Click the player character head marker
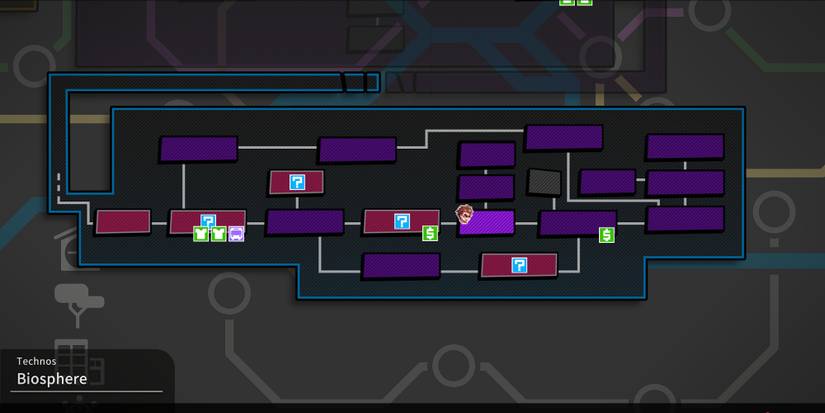The height and width of the screenshot is (413, 825). pos(464,214)
